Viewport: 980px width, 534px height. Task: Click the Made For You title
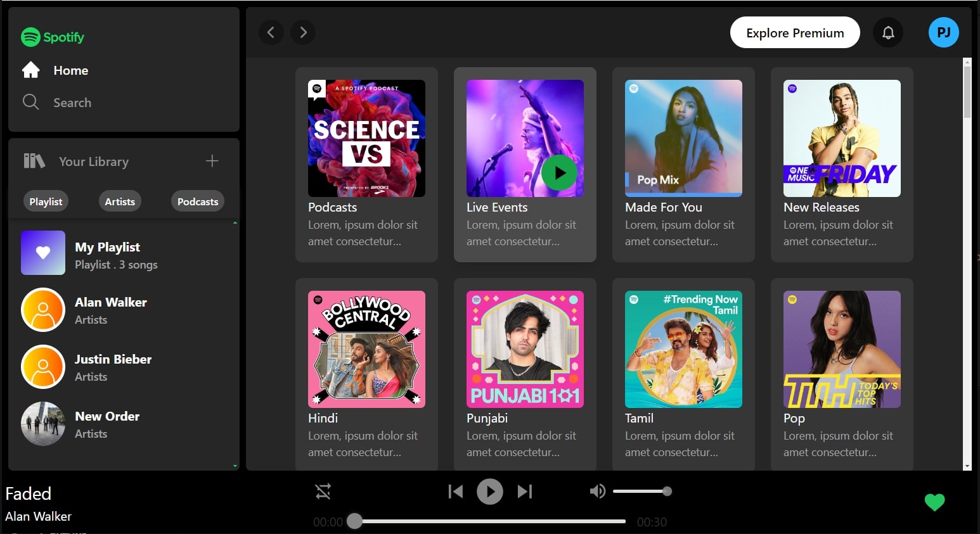664,207
